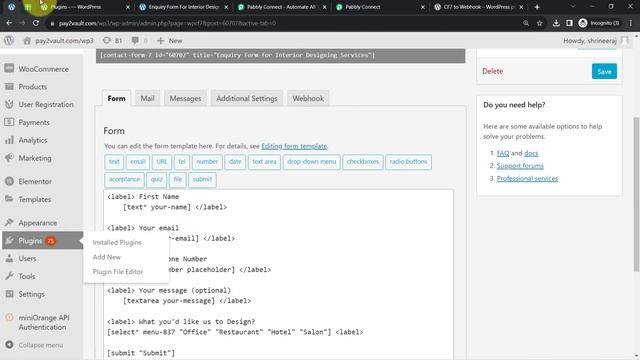This screenshot has width=640, height=360.
Task: Open the WooCommerce sidebar icon
Action: (9, 69)
